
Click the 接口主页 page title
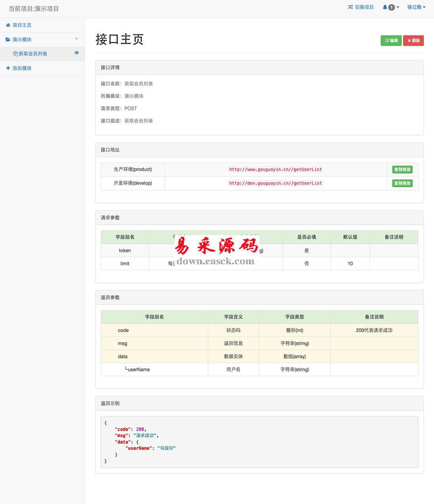[120, 39]
